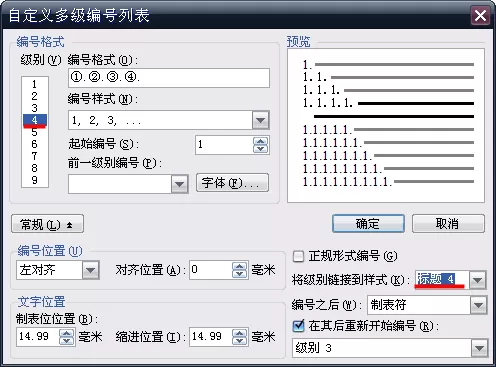
Task: Open the 将级别链接到样式 dropdown arrow
Action: tap(478, 280)
